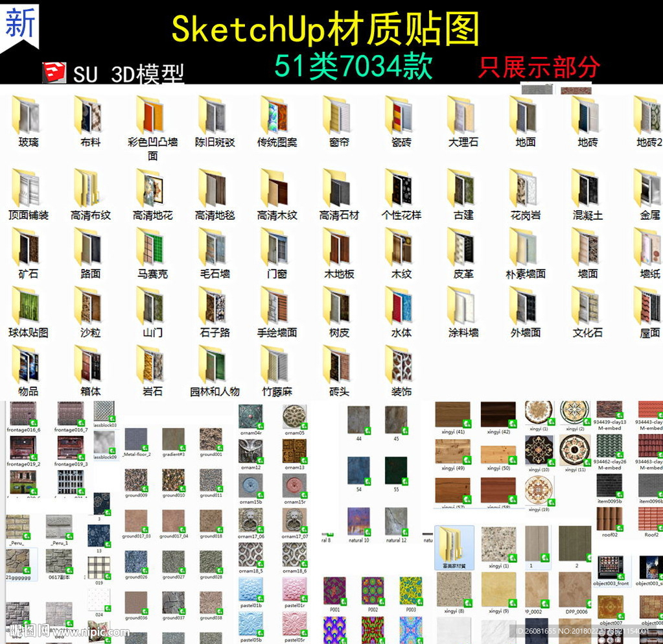Open the 毛石墙 folder
This screenshot has height=644, width=663.
point(214,247)
